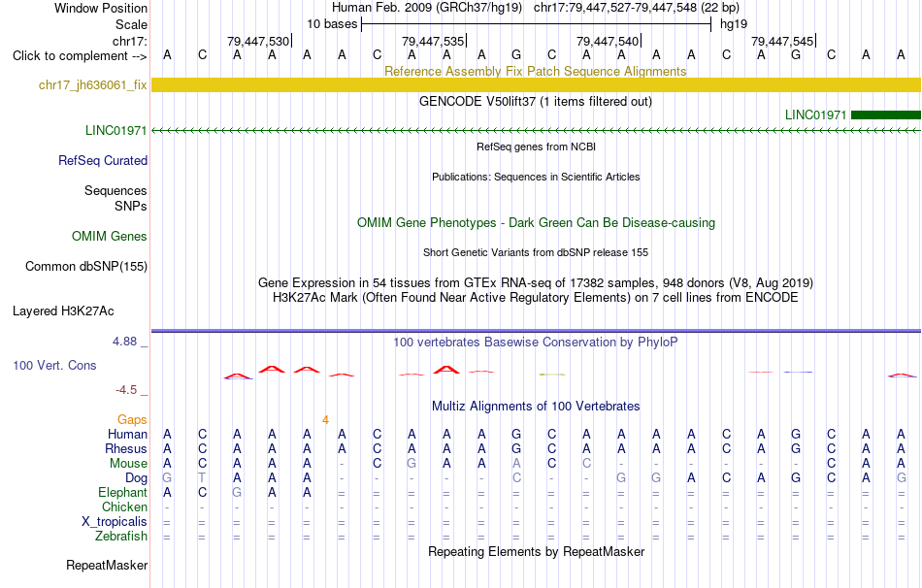Viewport: 922px width, 588px height.
Task: Click 'RefSeq genes from NCBI' title
Action: pyautogui.click(x=536, y=147)
